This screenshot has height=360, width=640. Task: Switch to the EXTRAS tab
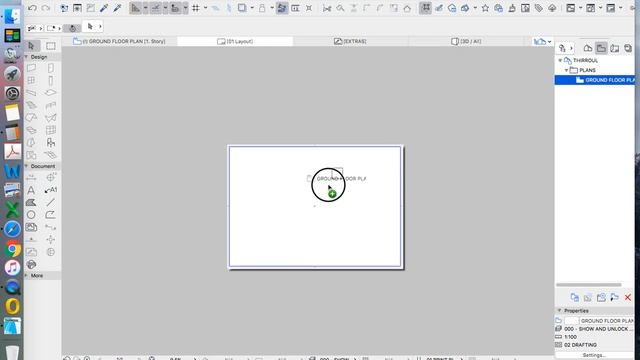click(350, 41)
